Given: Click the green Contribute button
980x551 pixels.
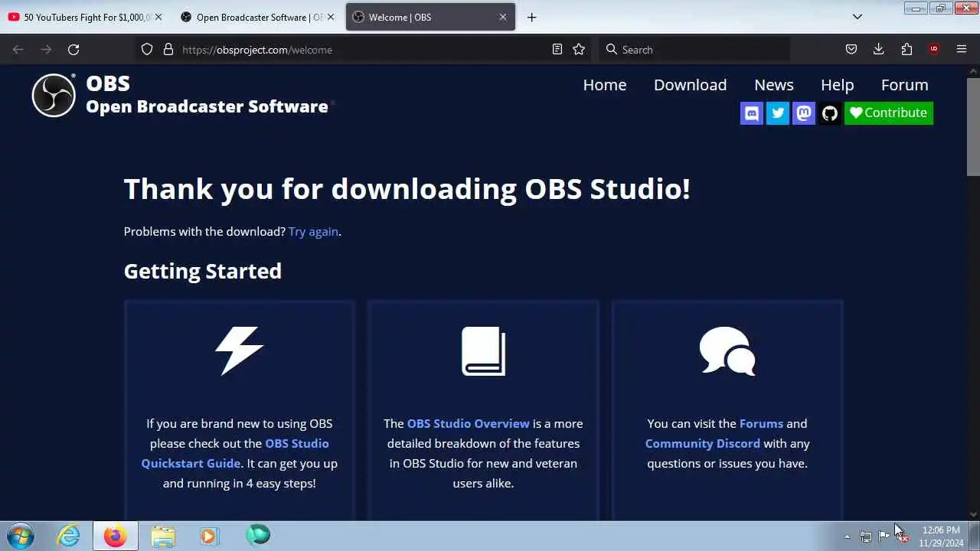Looking at the screenshot, I should point(889,113).
